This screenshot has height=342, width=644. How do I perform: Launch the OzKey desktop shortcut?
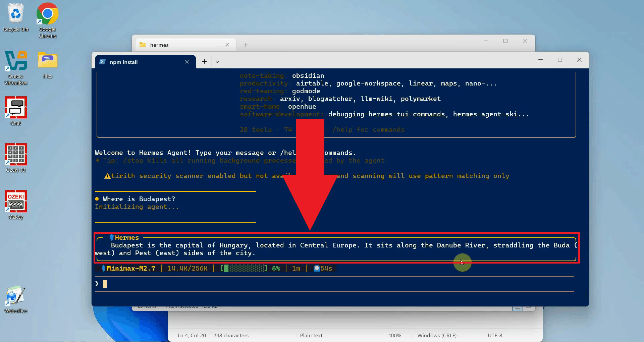click(16, 205)
